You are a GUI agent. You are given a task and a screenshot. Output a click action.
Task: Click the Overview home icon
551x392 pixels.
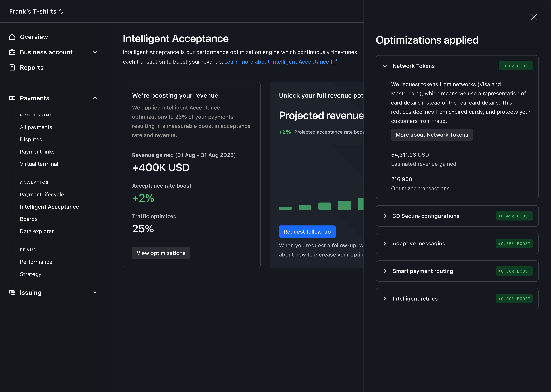12,37
